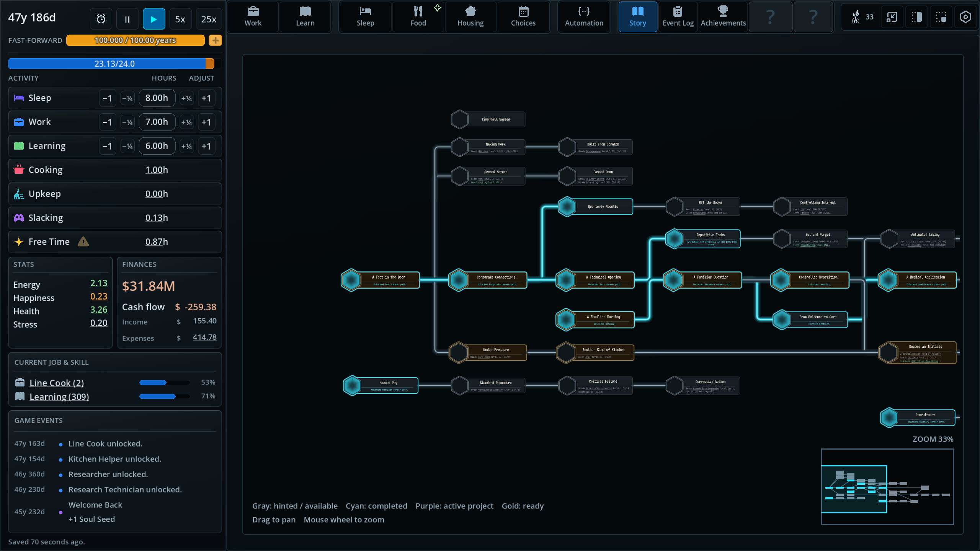Select the Quarterly Results story node
Image resolution: width=980 pixels, height=551 pixels.
[x=596, y=207]
